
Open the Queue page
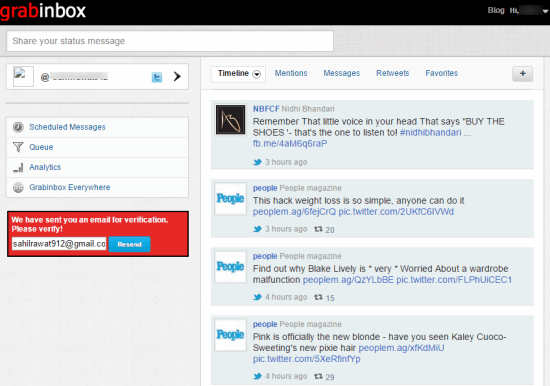pyautogui.click(x=41, y=147)
